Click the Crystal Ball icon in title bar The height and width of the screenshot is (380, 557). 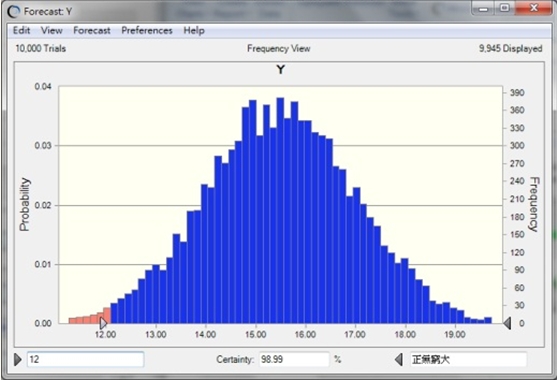[14, 12]
